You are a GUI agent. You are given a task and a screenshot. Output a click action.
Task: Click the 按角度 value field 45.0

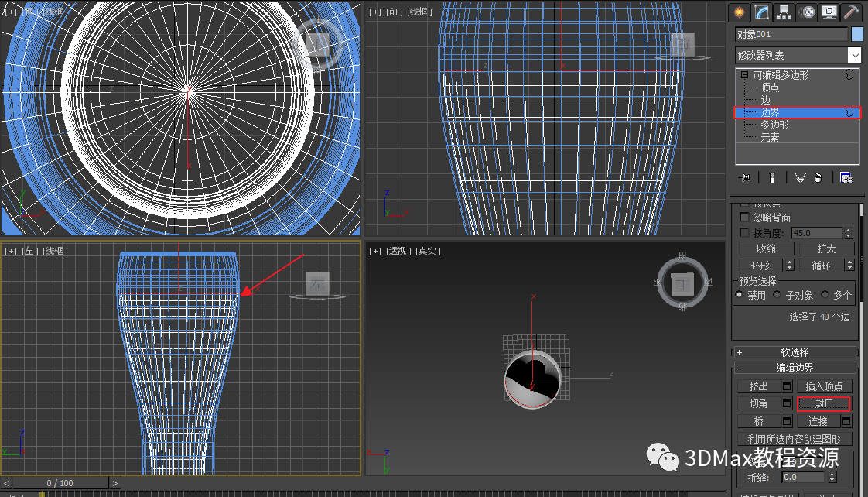coord(817,233)
